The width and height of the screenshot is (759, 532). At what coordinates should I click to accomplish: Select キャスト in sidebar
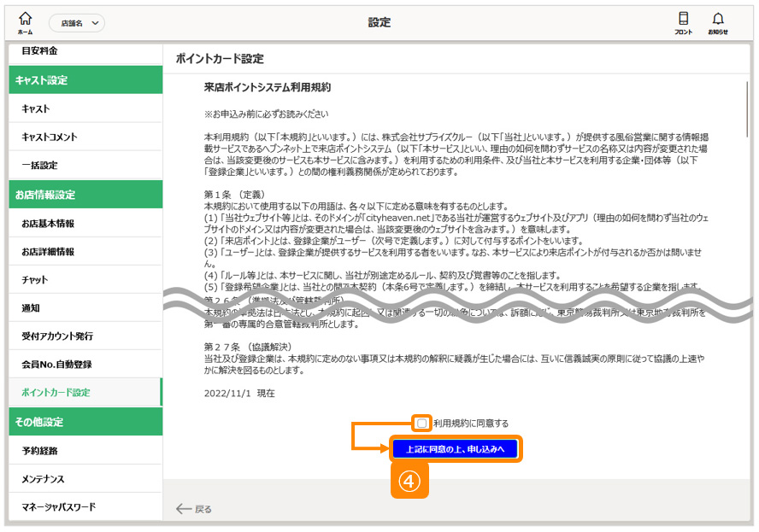[36, 108]
